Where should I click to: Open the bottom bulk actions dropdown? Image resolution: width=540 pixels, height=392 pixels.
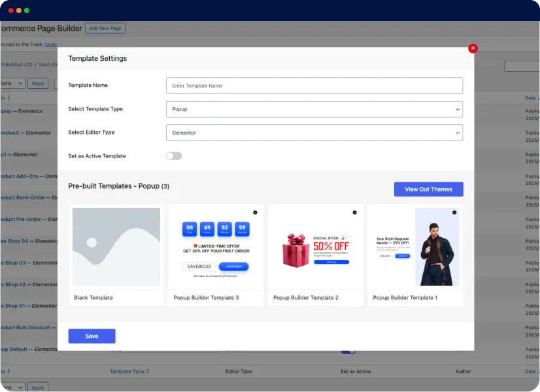[12, 387]
